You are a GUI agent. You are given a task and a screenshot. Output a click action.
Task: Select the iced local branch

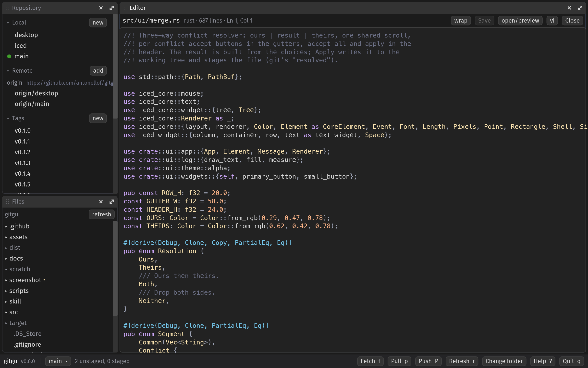21,46
